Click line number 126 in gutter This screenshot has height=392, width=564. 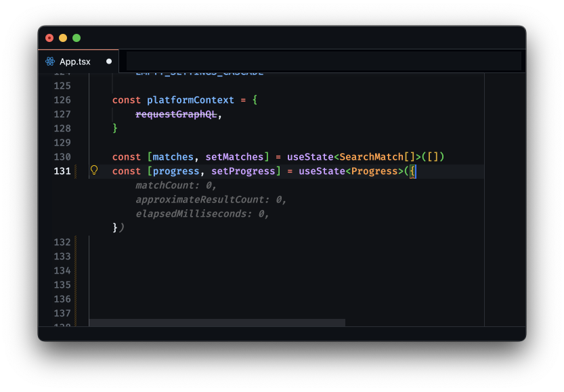tap(62, 100)
